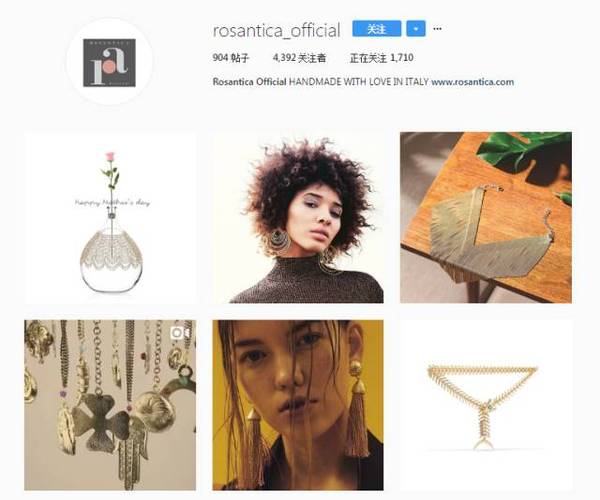This screenshot has width=600, height=500.
Task: Click the video camera icon on the pendants post
Action: (x=182, y=333)
